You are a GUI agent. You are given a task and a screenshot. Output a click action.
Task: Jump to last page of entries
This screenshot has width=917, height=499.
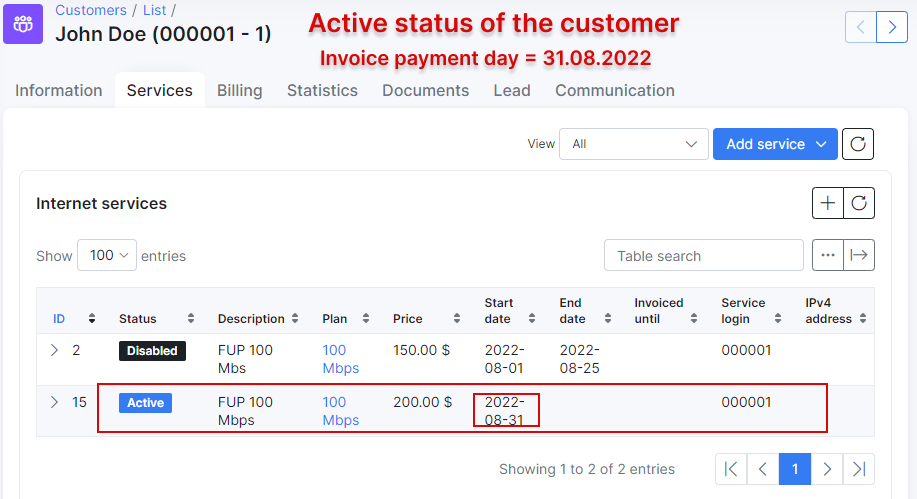tap(858, 469)
